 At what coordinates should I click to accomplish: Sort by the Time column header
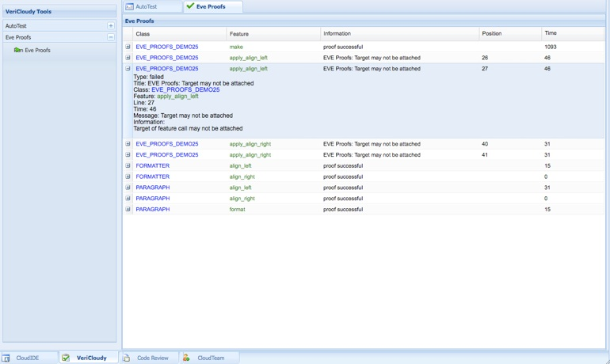point(573,34)
